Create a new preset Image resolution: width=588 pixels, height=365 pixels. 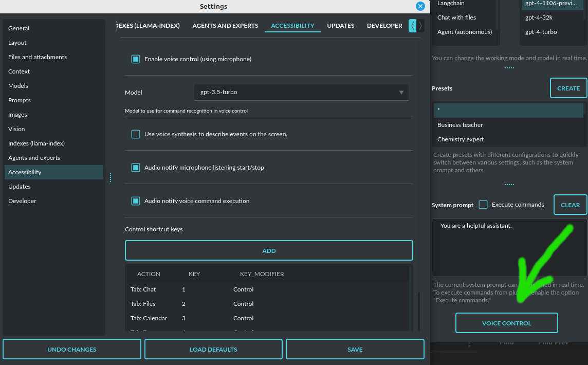tap(568, 88)
